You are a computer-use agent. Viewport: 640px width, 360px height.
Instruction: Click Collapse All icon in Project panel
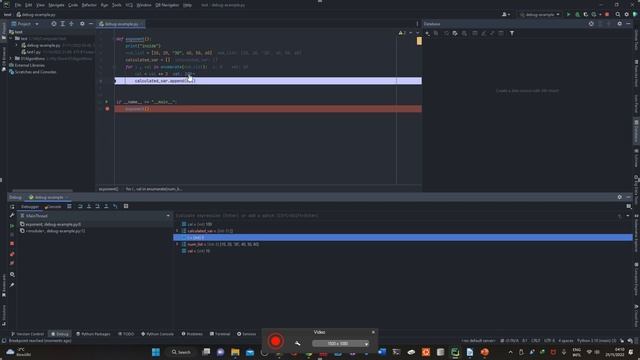pos(71,24)
